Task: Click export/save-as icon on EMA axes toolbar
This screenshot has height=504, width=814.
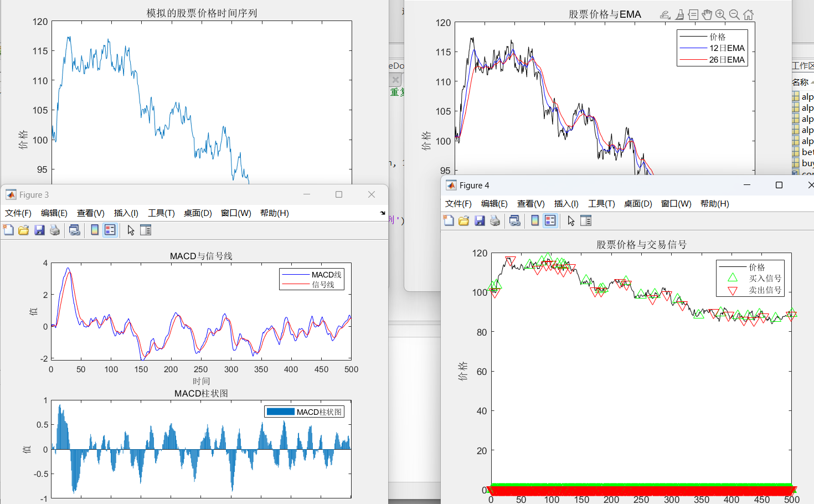Action: pyautogui.click(x=665, y=15)
